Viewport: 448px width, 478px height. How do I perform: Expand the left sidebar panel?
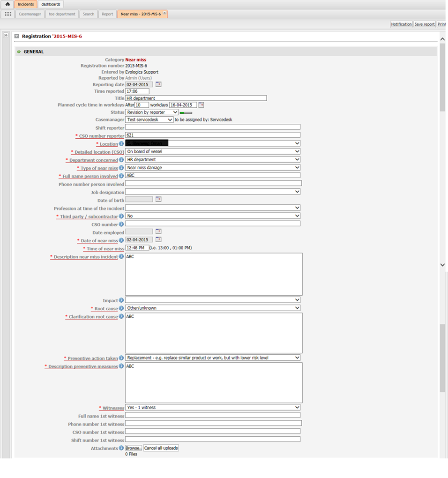(x=6, y=35)
